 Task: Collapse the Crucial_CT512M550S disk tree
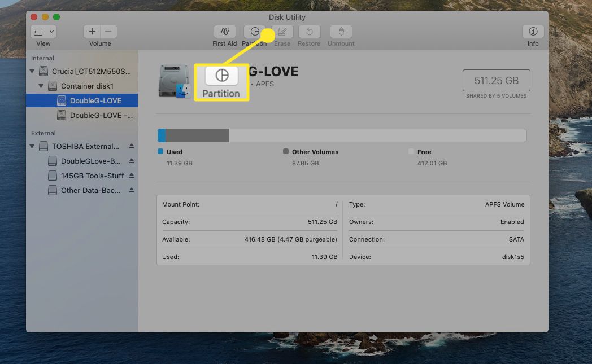32,72
